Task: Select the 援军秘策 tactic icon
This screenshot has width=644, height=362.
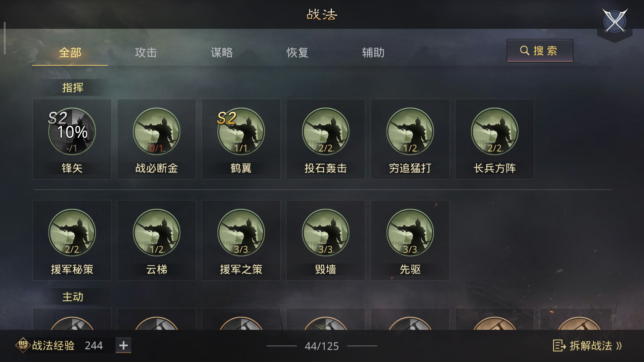Action: (72, 233)
